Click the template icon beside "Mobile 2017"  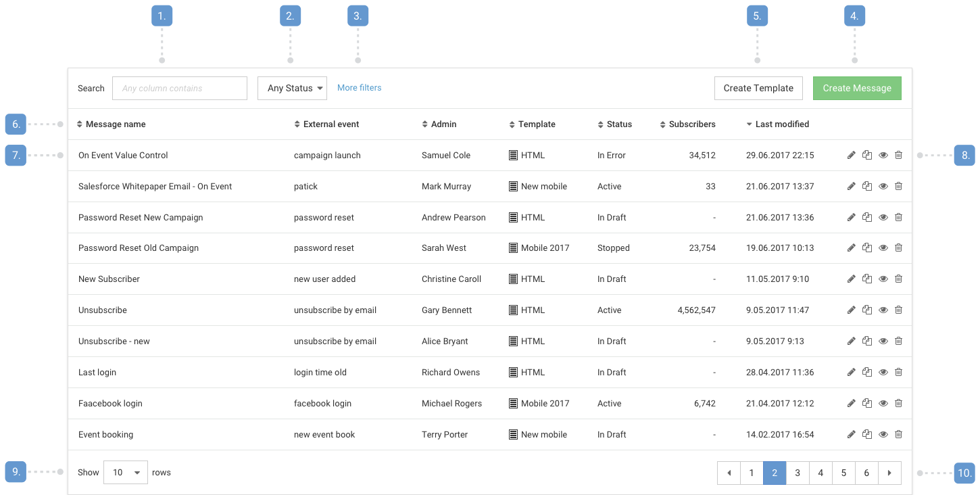pyautogui.click(x=512, y=247)
